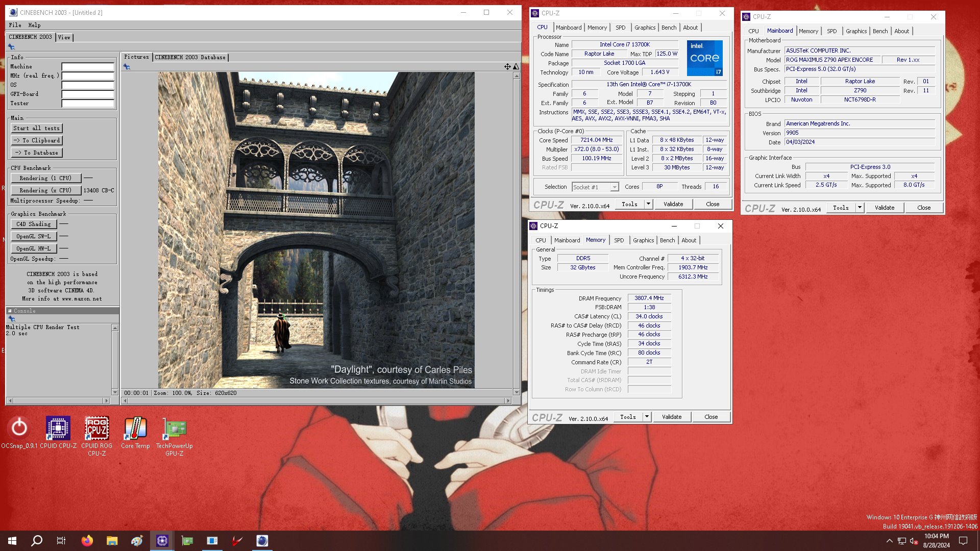
Task: Click pin icon in Pictures panel
Action: (127, 67)
